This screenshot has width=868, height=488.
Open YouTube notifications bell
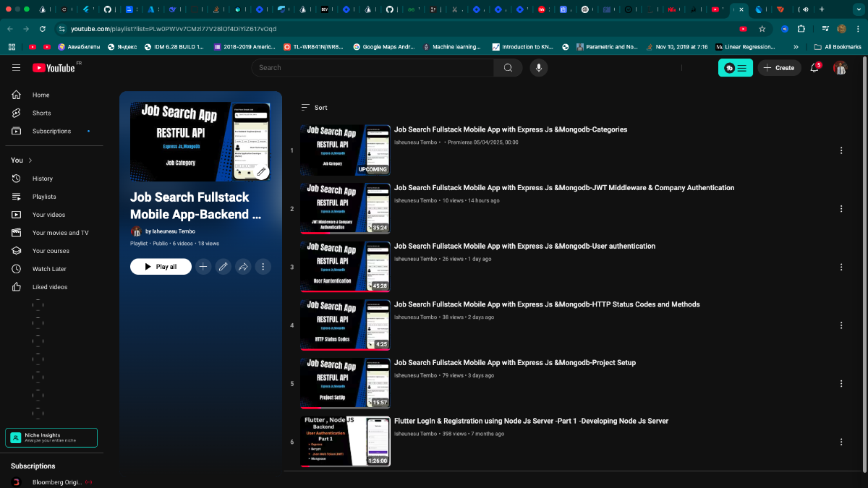pyautogui.click(x=814, y=67)
